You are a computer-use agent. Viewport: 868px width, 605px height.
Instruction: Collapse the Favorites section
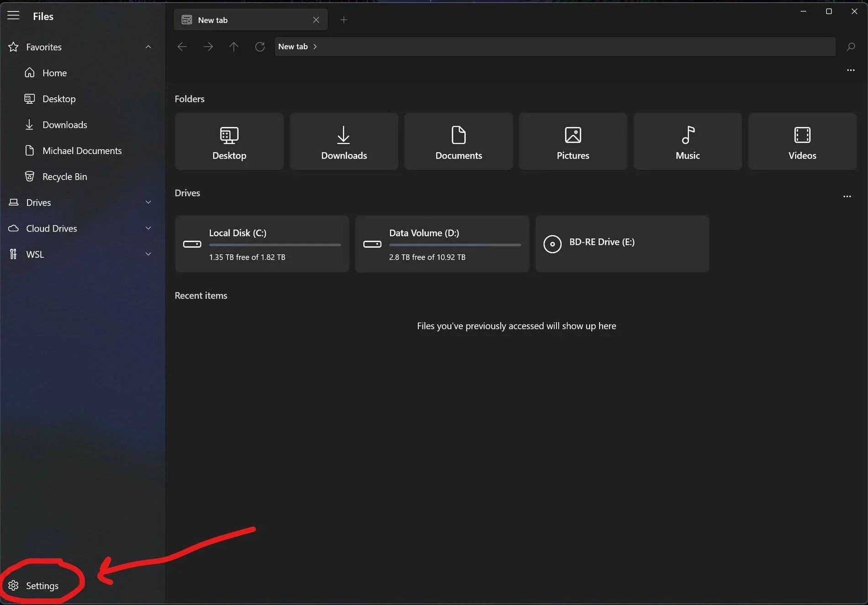[x=148, y=47]
